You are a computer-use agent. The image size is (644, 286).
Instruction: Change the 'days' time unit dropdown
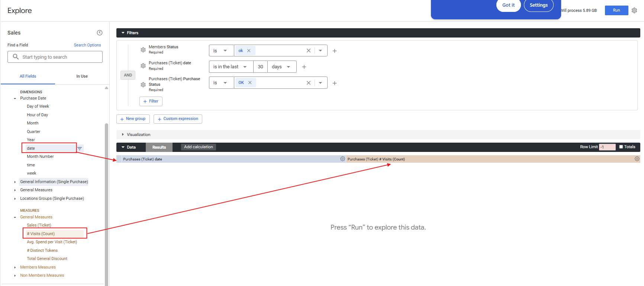coord(282,67)
